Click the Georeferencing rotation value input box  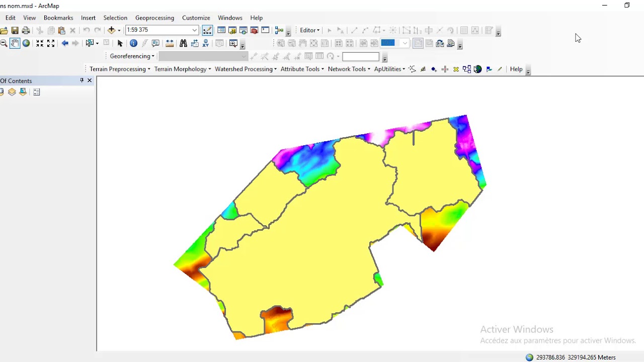click(361, 56)
